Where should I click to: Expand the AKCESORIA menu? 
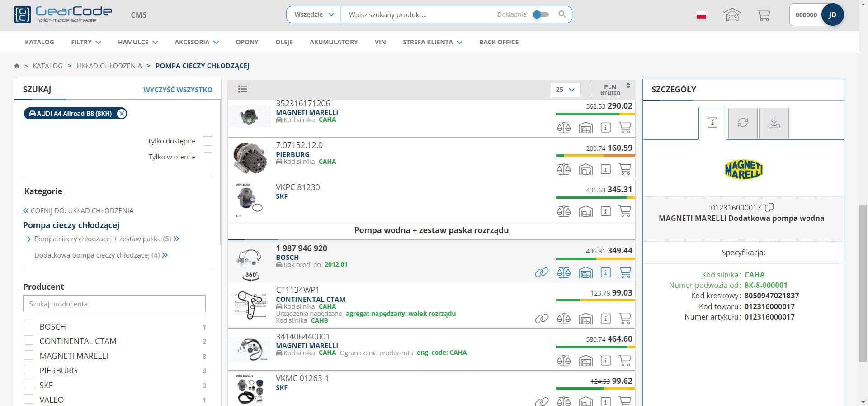point(197,42)
